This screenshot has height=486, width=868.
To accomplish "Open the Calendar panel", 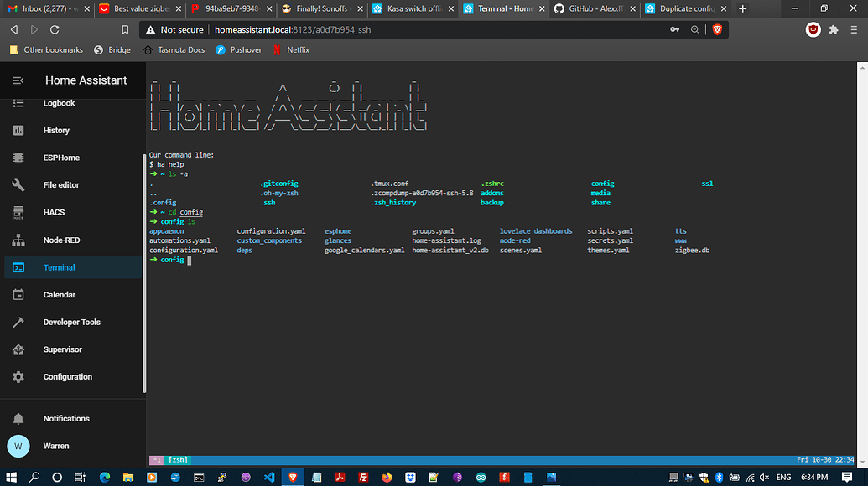I will pos(72,295).
